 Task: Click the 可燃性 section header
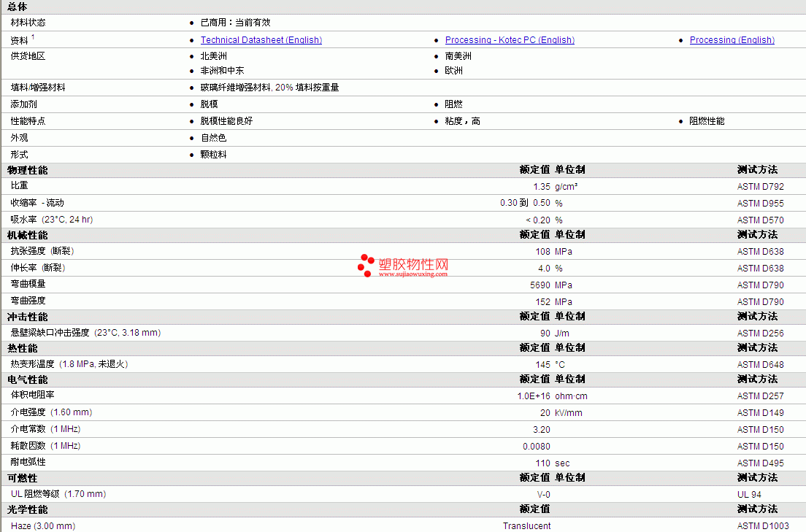coord(22,479)
